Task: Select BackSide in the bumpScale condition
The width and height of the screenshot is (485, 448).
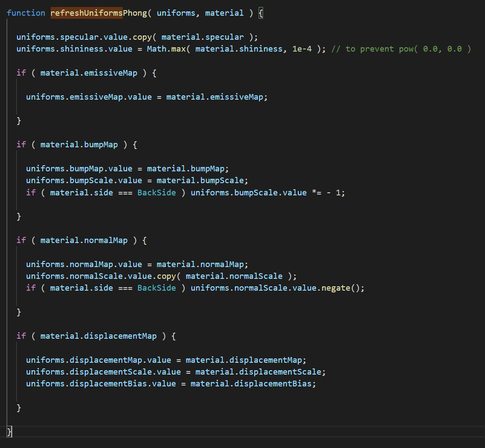Action: point(156,192)
